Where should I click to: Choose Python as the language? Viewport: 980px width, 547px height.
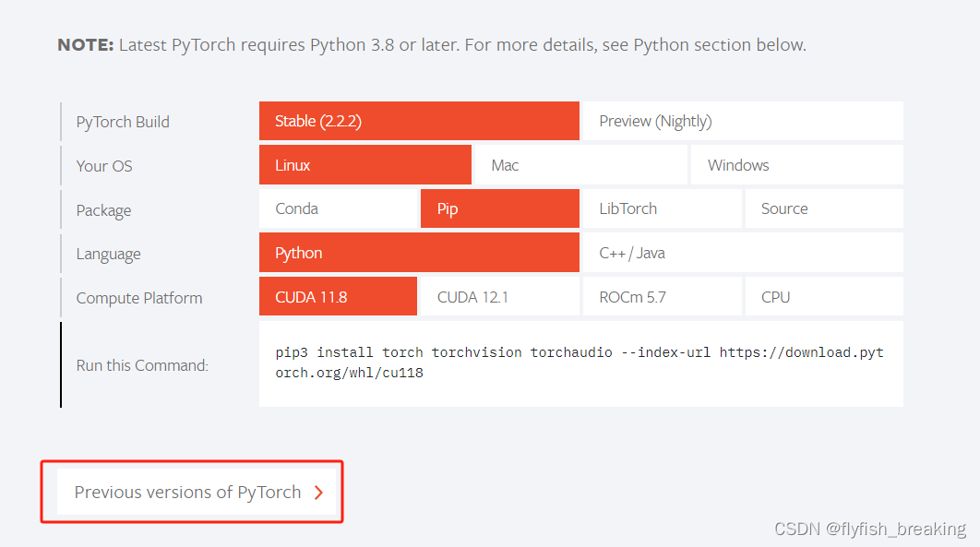(x=419, y=253)
